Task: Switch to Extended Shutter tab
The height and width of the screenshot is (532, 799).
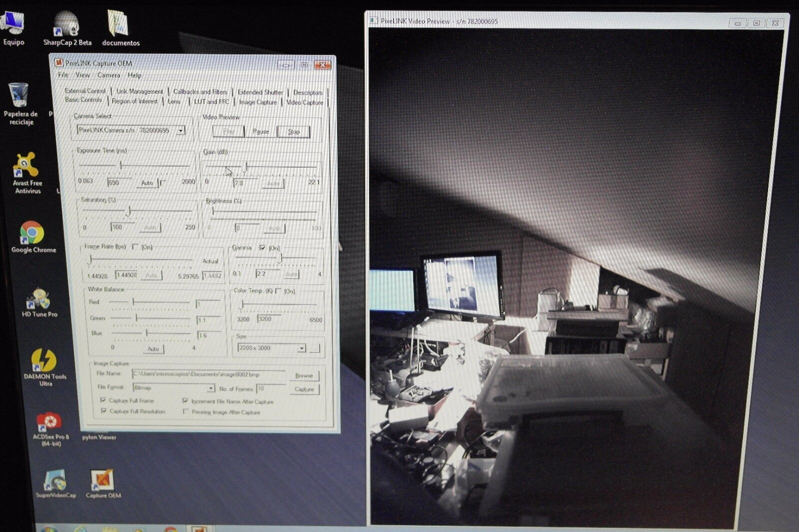Action: click(x=260, y=92)
